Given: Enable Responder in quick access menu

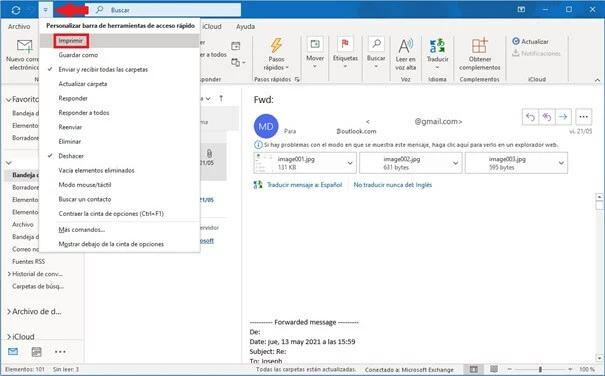Looking at the screenshot, I should [120, 98].
